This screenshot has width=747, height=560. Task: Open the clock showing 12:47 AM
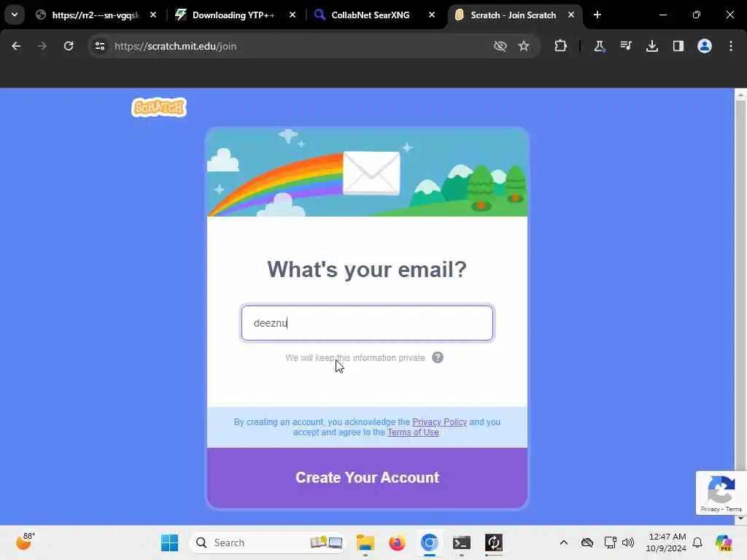click(666, 542)
